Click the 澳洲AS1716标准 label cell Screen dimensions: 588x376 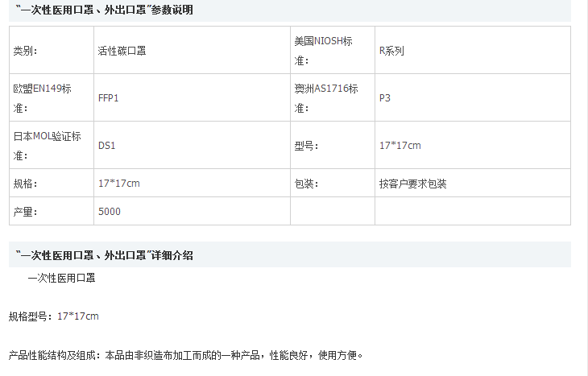click(331, 98)
